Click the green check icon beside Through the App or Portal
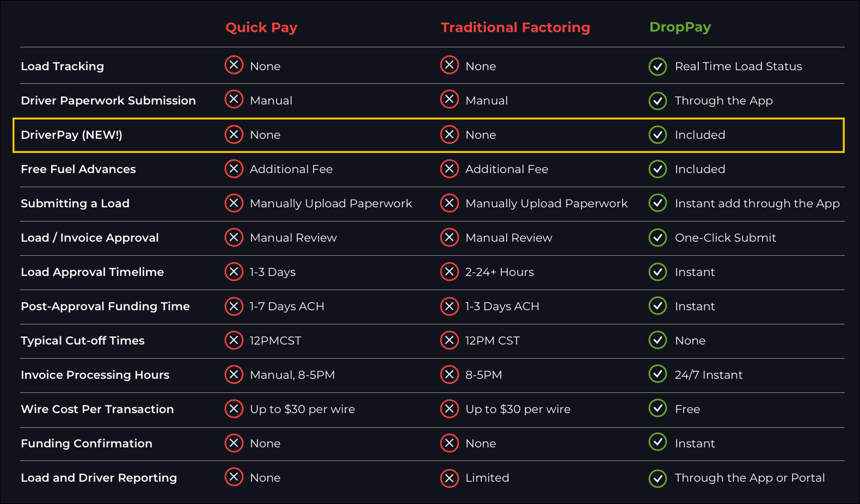 658,478
